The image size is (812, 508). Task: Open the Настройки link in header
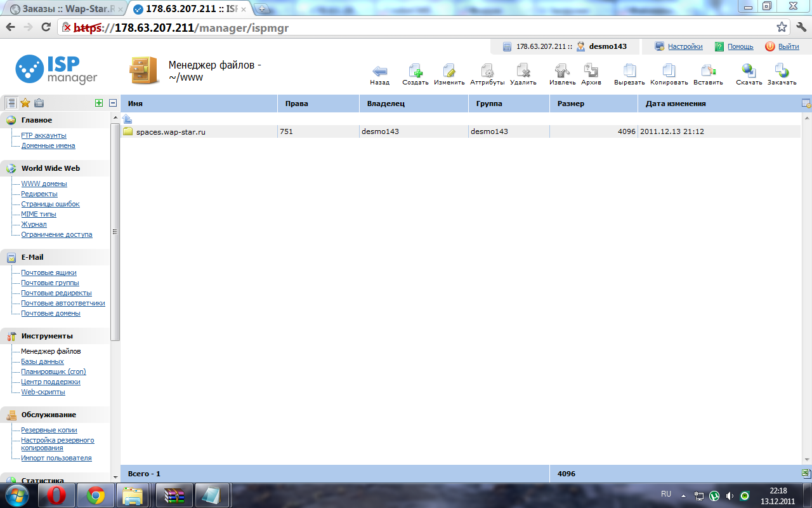click(684, 46)
